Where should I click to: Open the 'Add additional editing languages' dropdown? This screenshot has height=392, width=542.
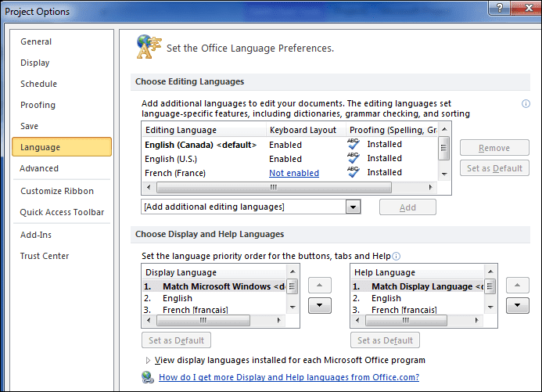pos(353,207)
